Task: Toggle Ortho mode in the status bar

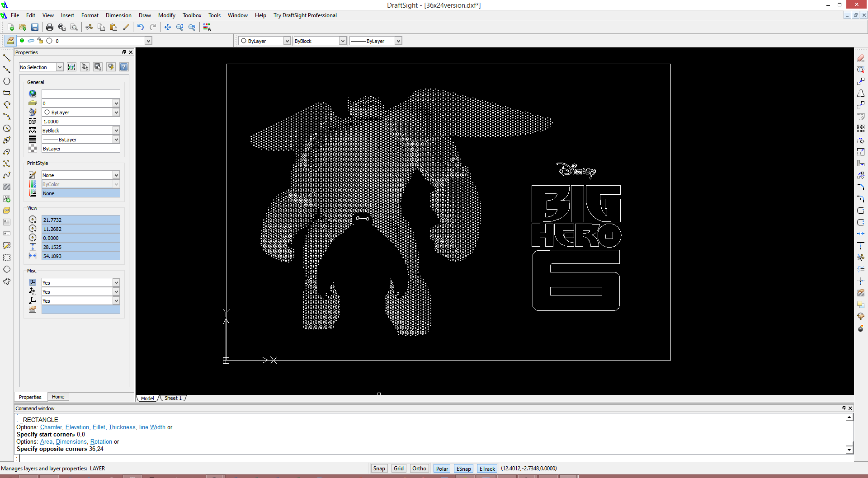Action: pos(420,469)
